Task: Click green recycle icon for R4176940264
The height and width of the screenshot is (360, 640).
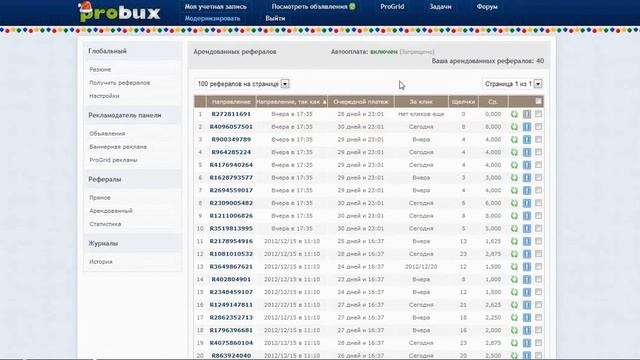Action: [514, 165]
